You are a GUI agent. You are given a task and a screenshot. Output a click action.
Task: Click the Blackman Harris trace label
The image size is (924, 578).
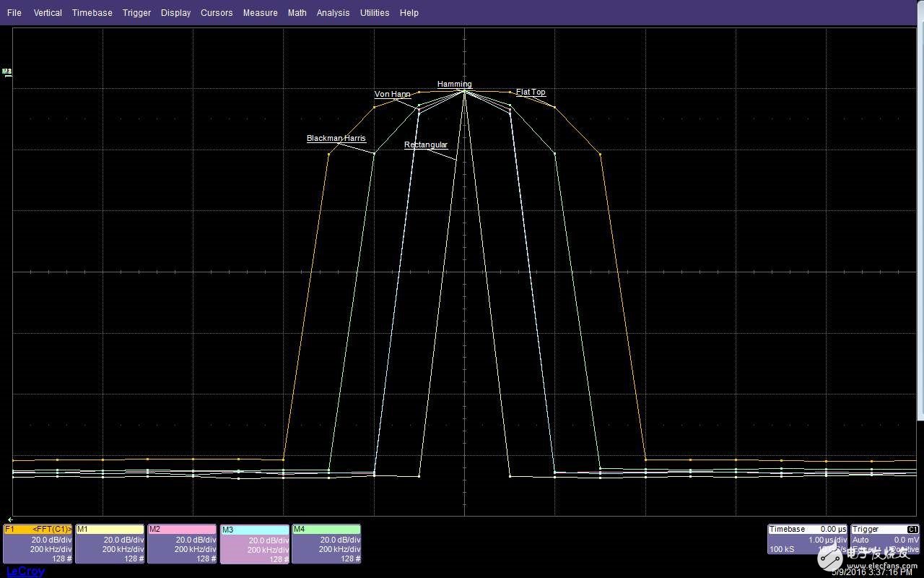pyautogui.click(x=336, y=138)
